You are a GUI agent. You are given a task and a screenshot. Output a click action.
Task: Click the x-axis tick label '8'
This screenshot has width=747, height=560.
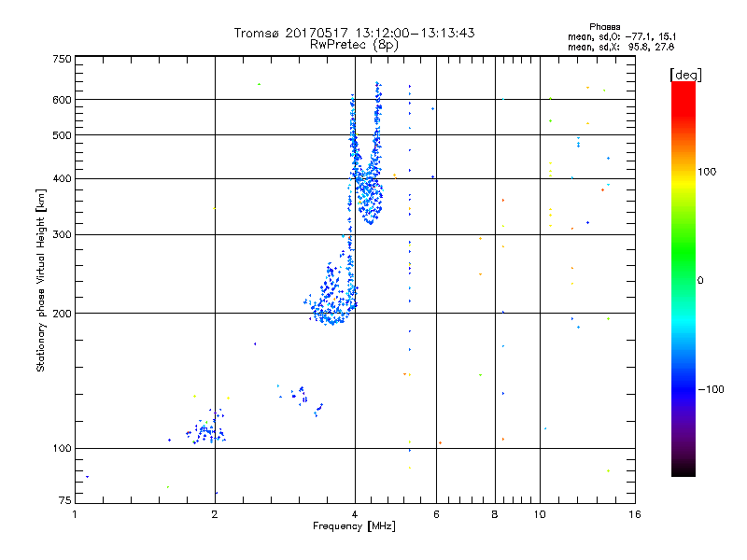pyautogui.click(x=495, y=514)
